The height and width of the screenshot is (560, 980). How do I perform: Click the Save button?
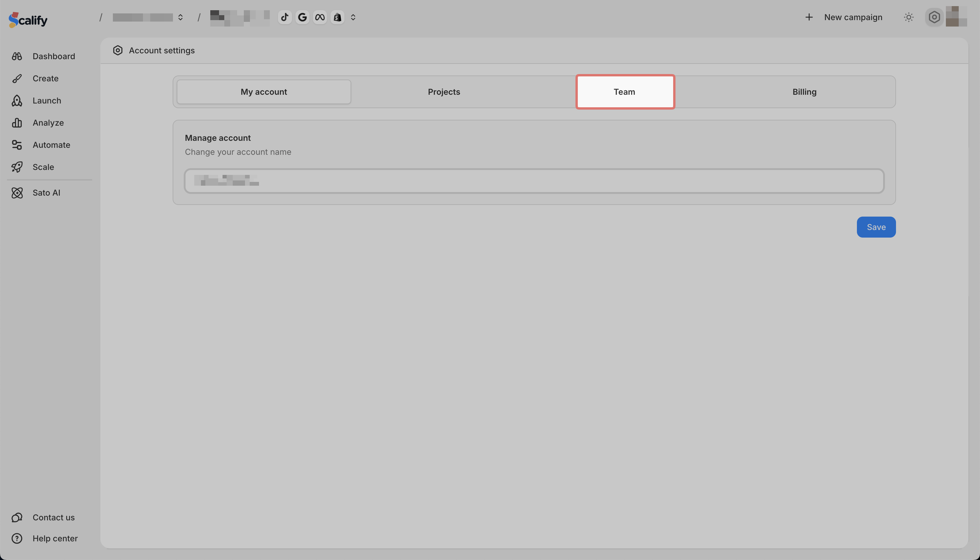(x=876, y=227)
